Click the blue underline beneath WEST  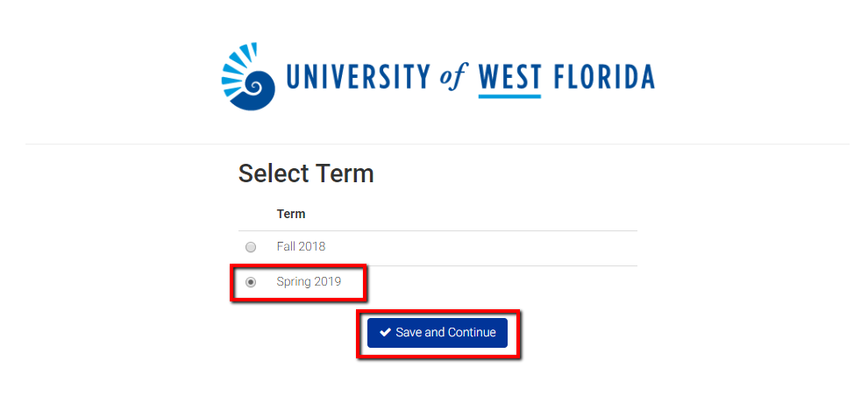point(509,96)
